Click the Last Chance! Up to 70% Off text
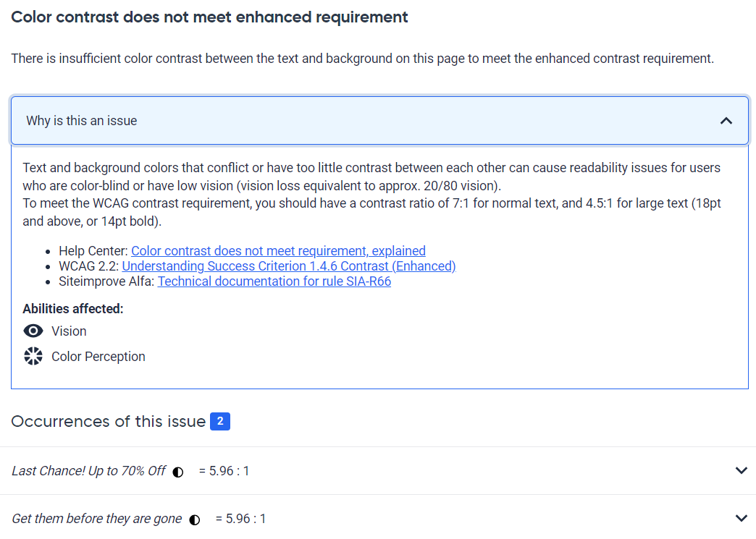756x539 pixels. tap(89, 470)
